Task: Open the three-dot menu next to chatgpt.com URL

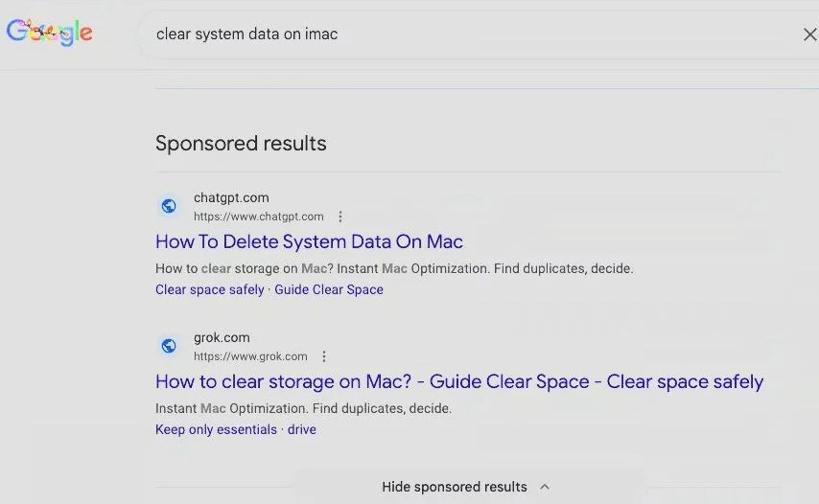Action: [340, 217]
